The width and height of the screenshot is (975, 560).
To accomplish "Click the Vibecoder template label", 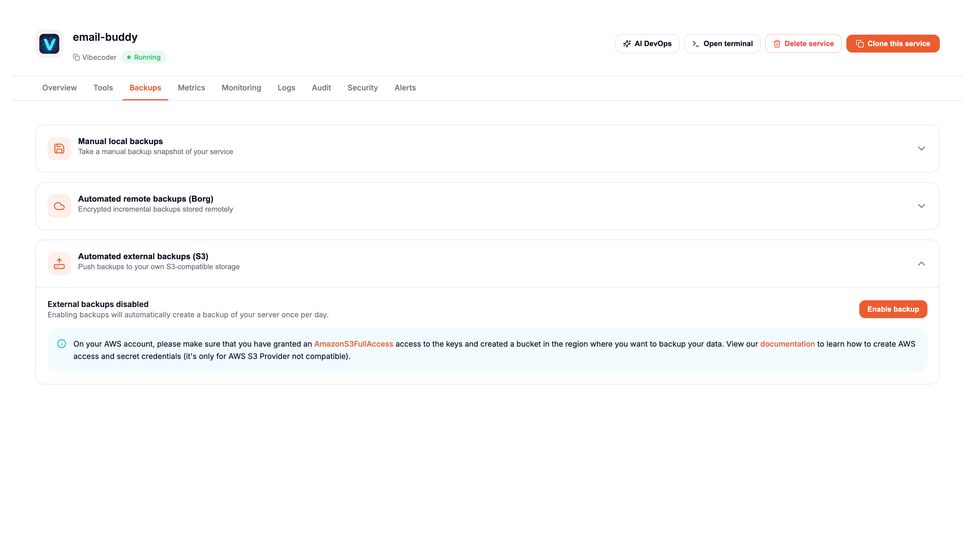I will (99, 57).
